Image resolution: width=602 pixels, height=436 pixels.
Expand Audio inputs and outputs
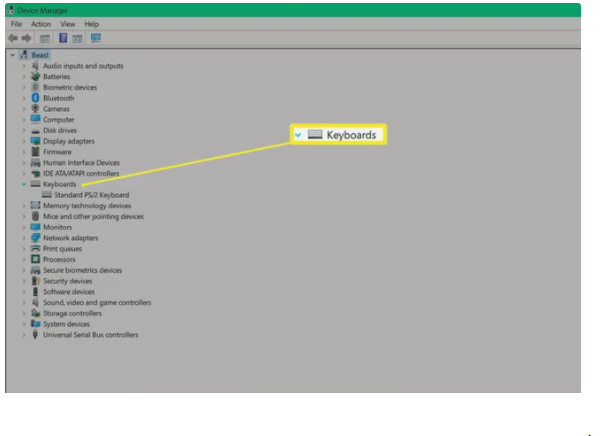24,66
